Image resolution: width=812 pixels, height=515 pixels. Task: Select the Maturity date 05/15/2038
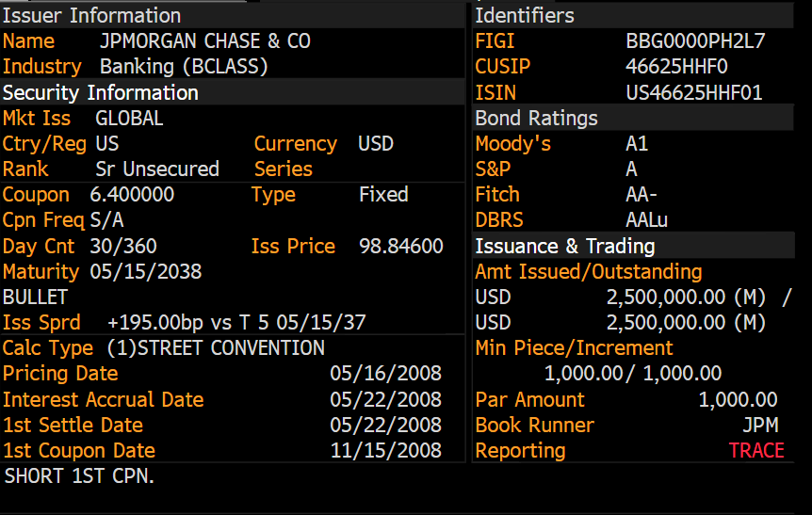point(145,272)
